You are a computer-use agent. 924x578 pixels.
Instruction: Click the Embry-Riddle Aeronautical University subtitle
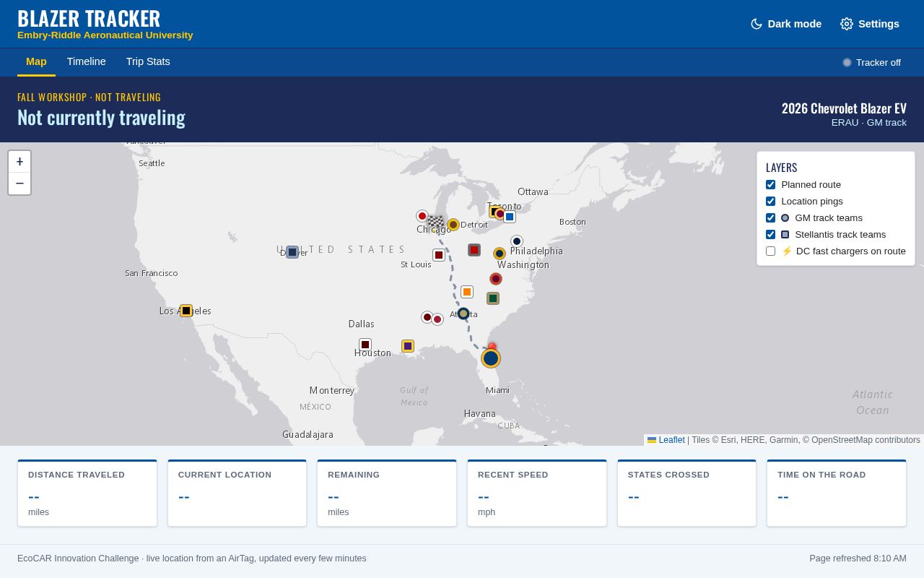(x=105, y=35)
